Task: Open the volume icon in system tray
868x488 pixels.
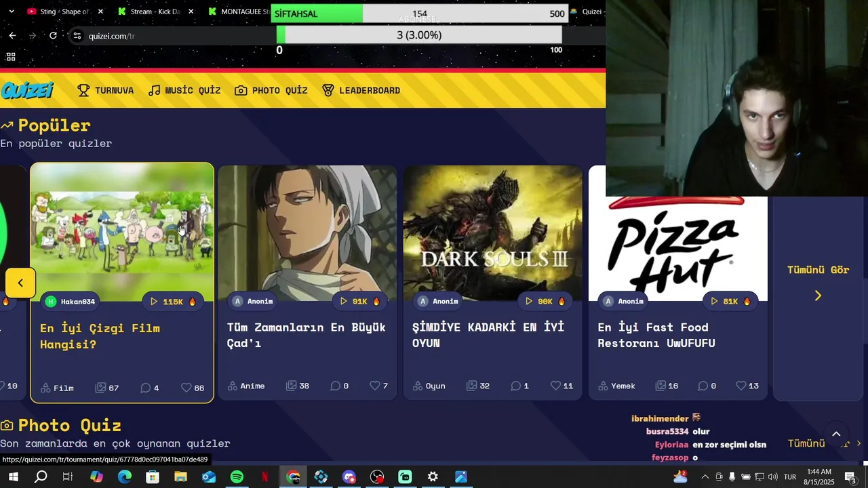Action: [x=773, y=477]
